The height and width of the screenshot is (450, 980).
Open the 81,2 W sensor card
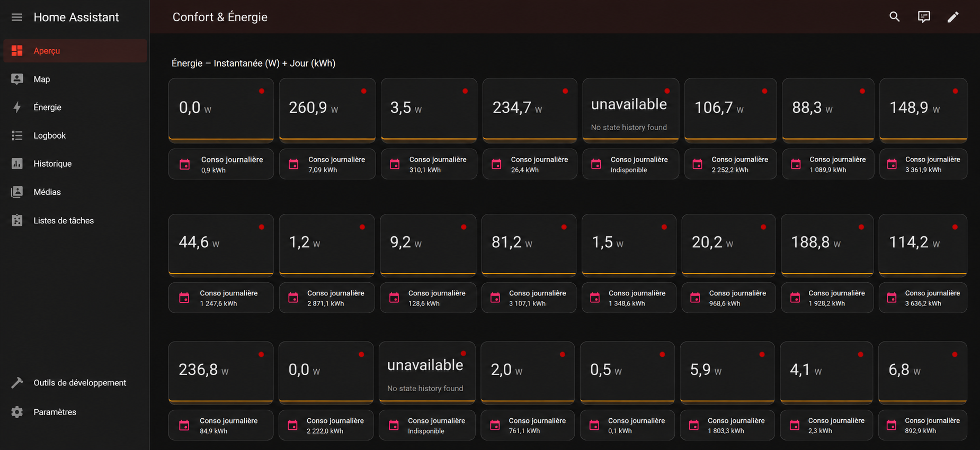tap(529, 245)
